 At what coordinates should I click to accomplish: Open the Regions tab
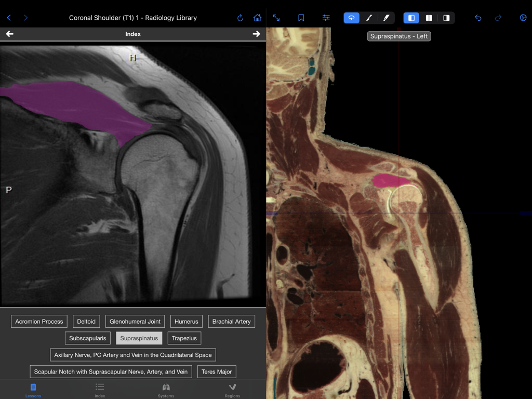232,390
